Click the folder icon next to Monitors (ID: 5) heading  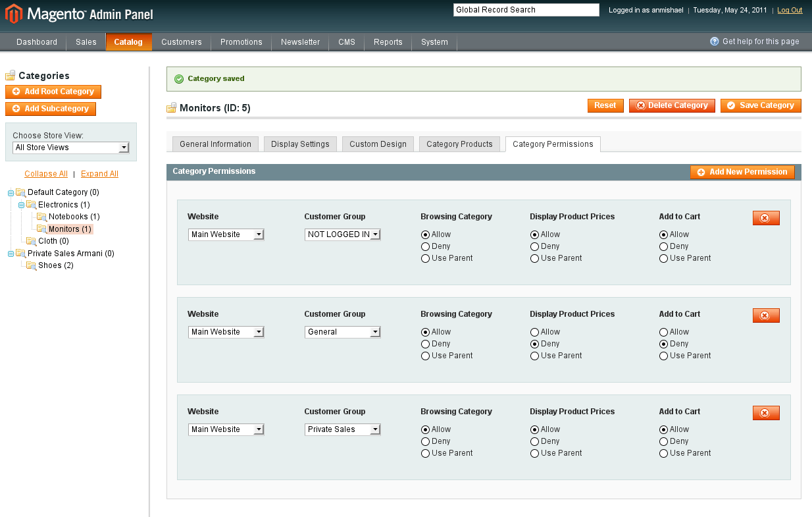pos(172,107)
